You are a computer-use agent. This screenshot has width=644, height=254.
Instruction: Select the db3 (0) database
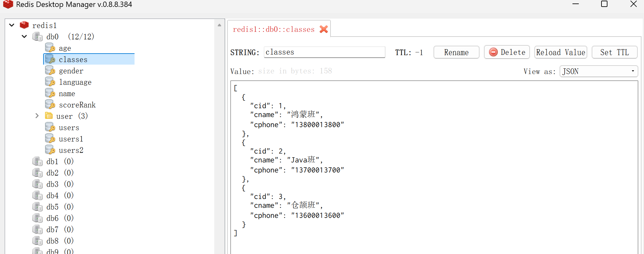point(60,184)
